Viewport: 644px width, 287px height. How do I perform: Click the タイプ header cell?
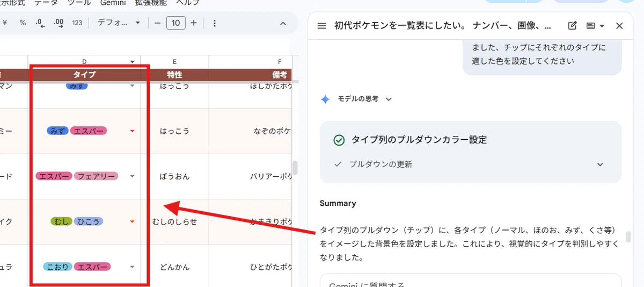coord(84,75)
